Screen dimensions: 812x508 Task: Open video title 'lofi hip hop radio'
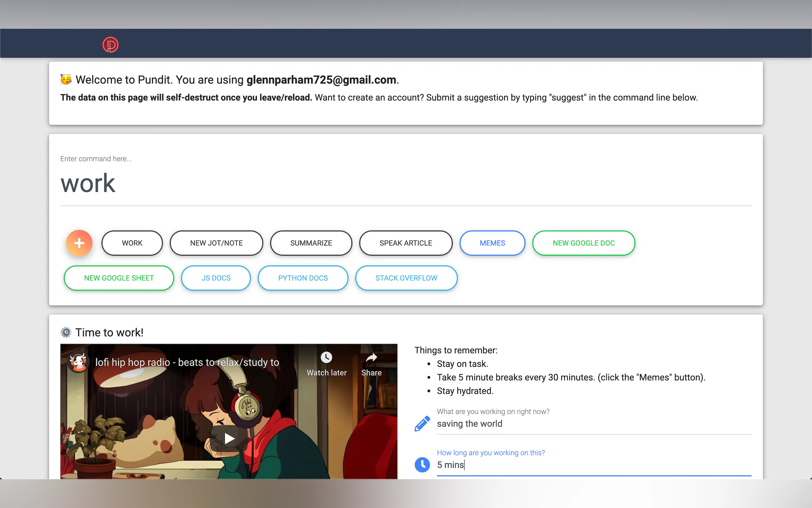[187, 362]
